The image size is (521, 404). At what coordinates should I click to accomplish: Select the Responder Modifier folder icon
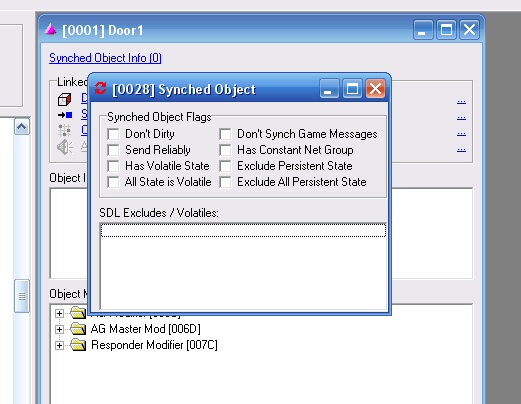point(78,345)
